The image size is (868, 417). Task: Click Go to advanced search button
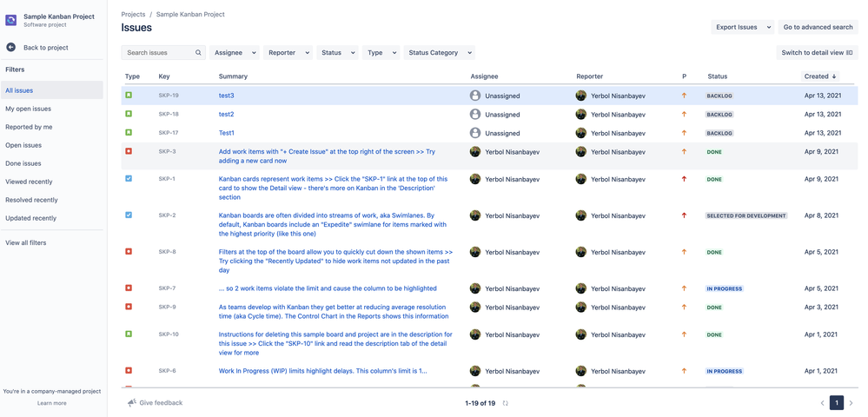pos(818,27)
